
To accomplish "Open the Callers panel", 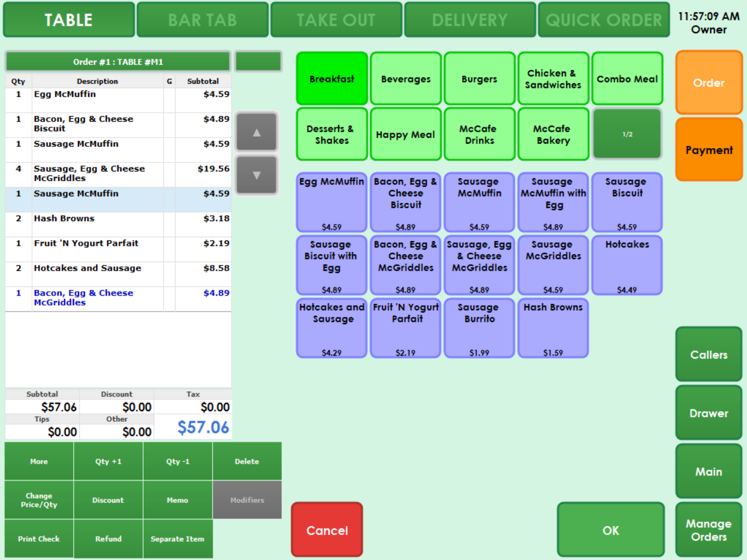I will (709, 354).
